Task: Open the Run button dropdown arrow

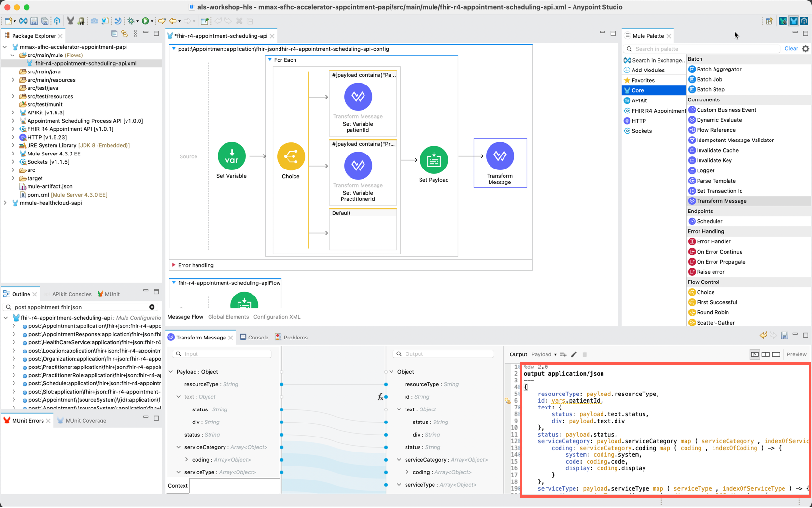Action: (x=152, y=21)
